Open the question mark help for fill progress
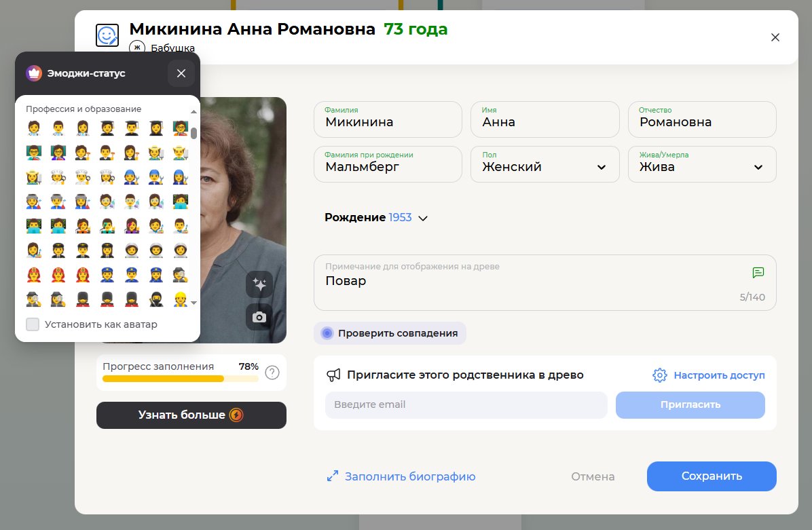This screenshot has height=530, width=812. coord(272,373)
